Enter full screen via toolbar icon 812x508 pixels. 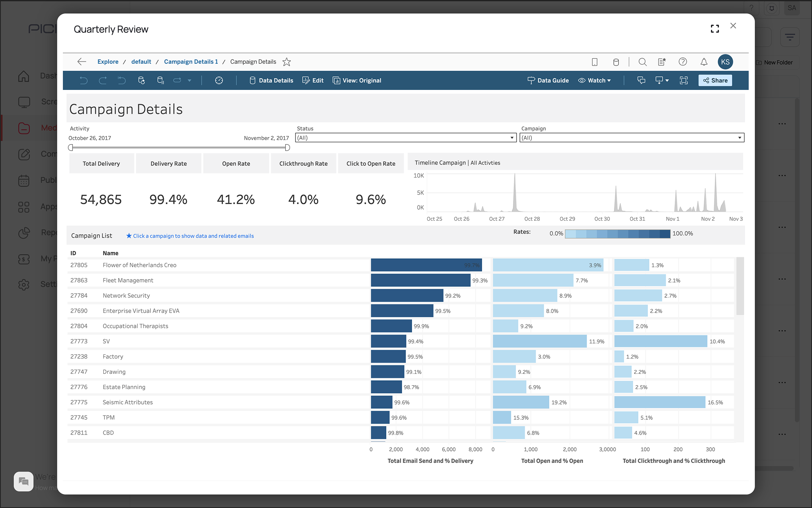684,80
